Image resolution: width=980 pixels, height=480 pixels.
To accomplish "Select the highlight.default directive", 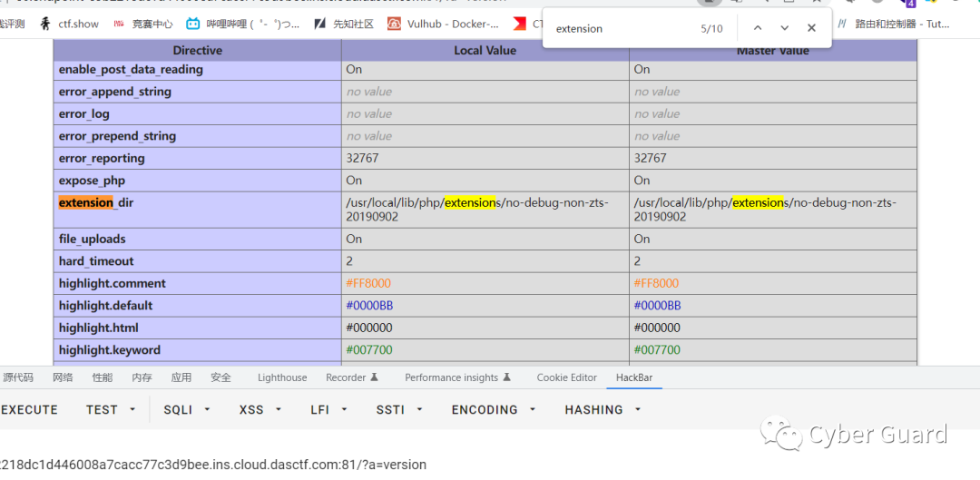I will pos(198,306).
